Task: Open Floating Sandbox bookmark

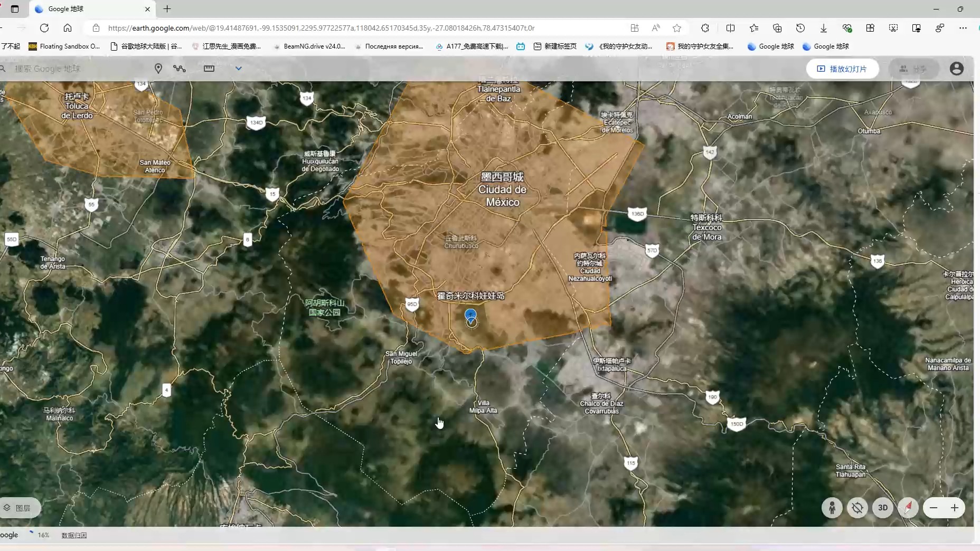Action: (64, 46)
